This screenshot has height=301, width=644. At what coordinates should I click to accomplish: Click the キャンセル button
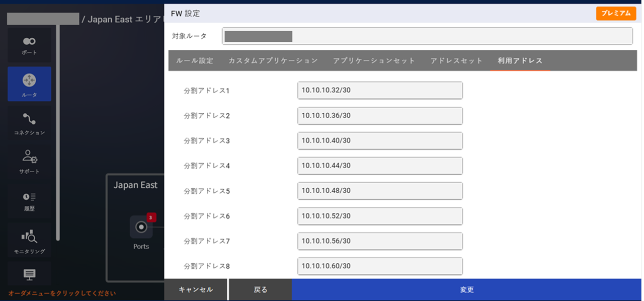pos(196,290)
